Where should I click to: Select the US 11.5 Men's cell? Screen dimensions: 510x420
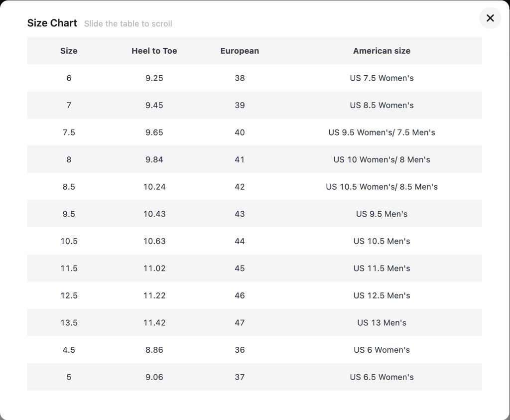382,268
